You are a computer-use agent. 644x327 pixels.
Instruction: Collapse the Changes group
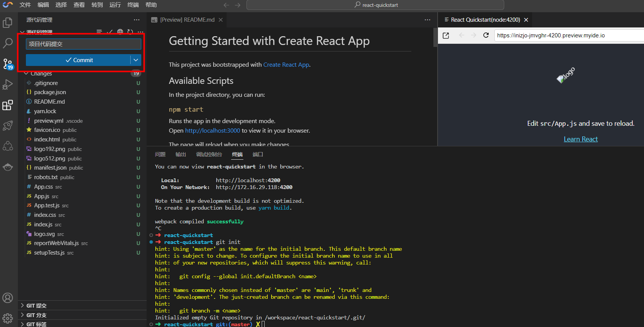(x=26, y=74)
